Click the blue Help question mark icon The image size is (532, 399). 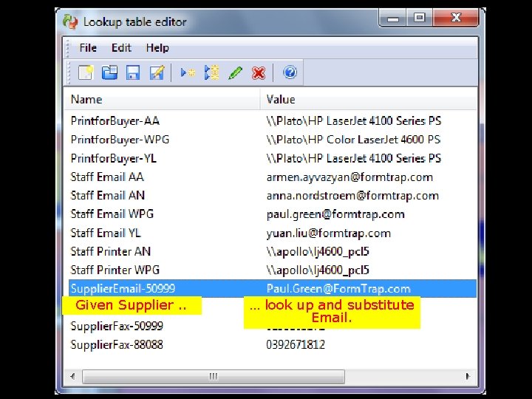290,72
